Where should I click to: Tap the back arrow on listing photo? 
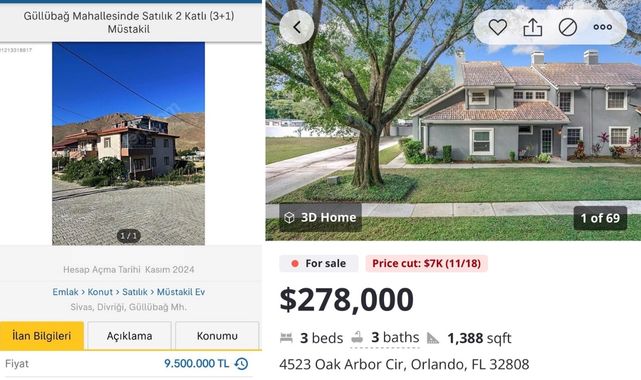coord(297,27)
